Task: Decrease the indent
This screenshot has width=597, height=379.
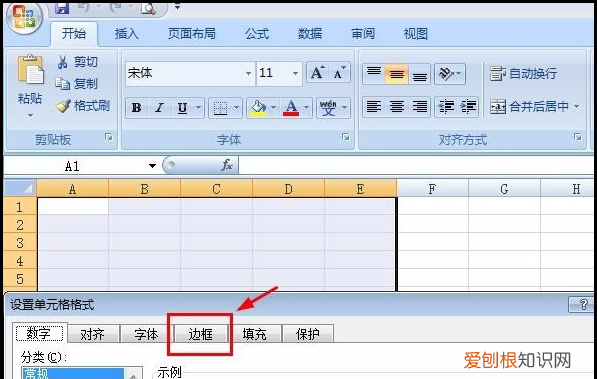Action: [x=446, y=107]
